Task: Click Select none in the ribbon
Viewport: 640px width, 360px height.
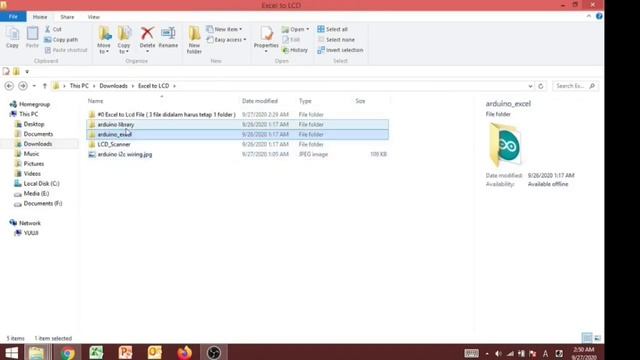Action: click(x=336, y=40)
